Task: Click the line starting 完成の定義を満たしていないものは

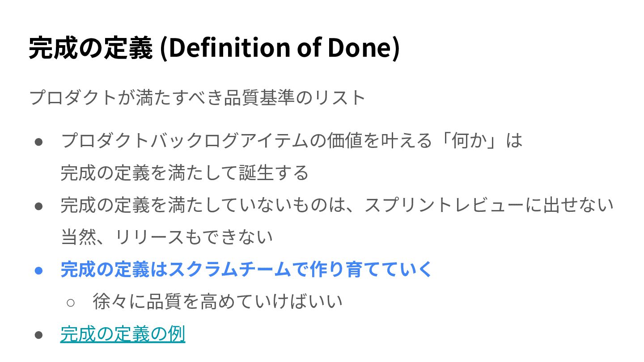Action: coord(337,205)
